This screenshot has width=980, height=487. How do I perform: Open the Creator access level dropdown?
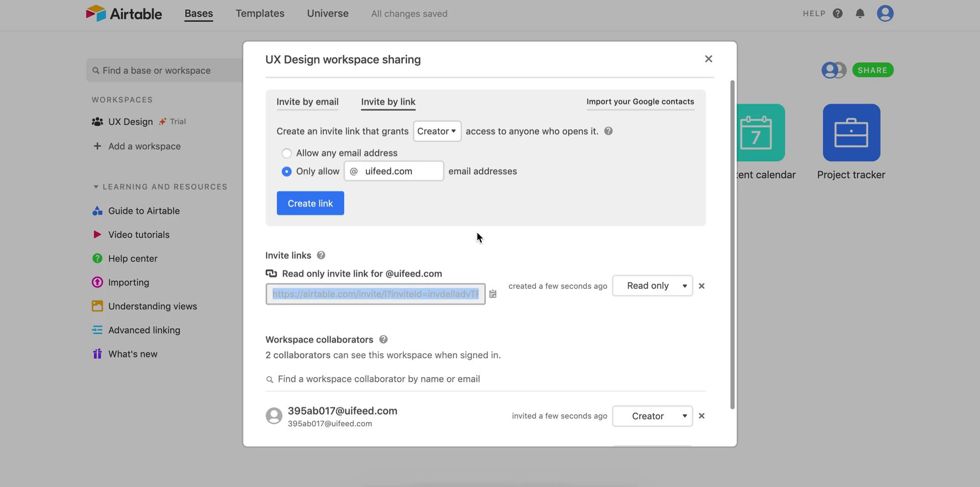437,131
